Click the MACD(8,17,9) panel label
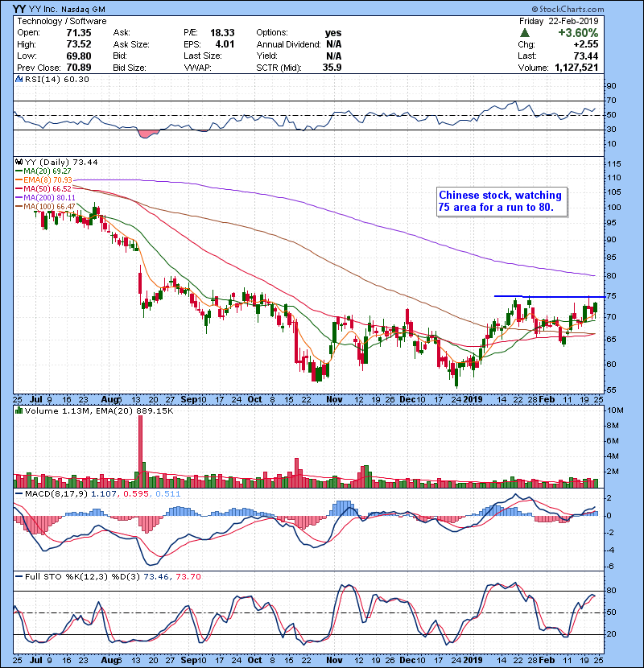644x668 pixels. click(56, 494)
